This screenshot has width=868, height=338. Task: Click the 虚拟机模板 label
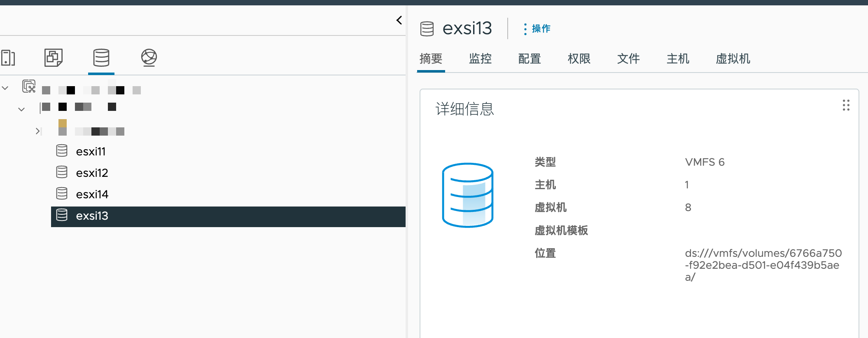point(561,230)
